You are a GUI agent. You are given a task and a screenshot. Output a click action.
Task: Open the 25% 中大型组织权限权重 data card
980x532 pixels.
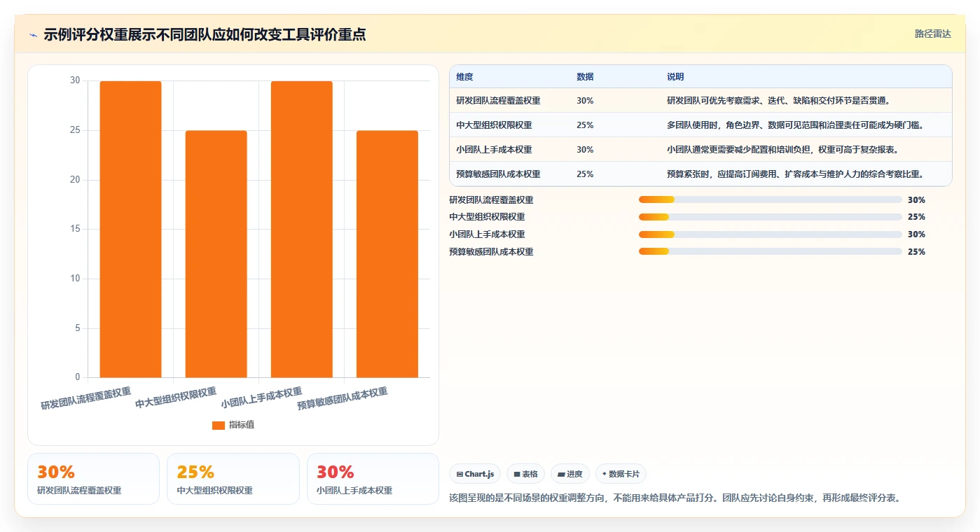click(233, 479)
